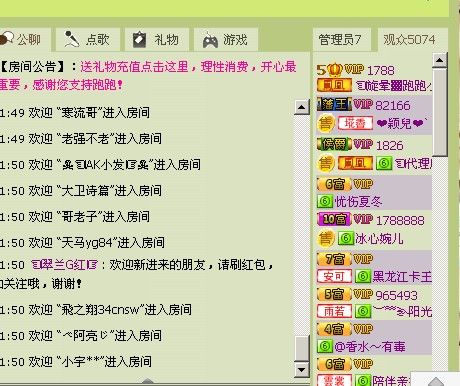Click the chat panel scroll down arrow
460x386 pixels.
click(x=301, y=369)
